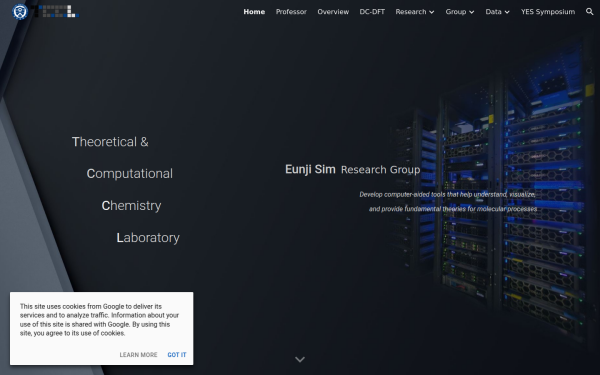Click the 'Eunji Sim' heading text
The image size is (600, 375).
[310, 169]
